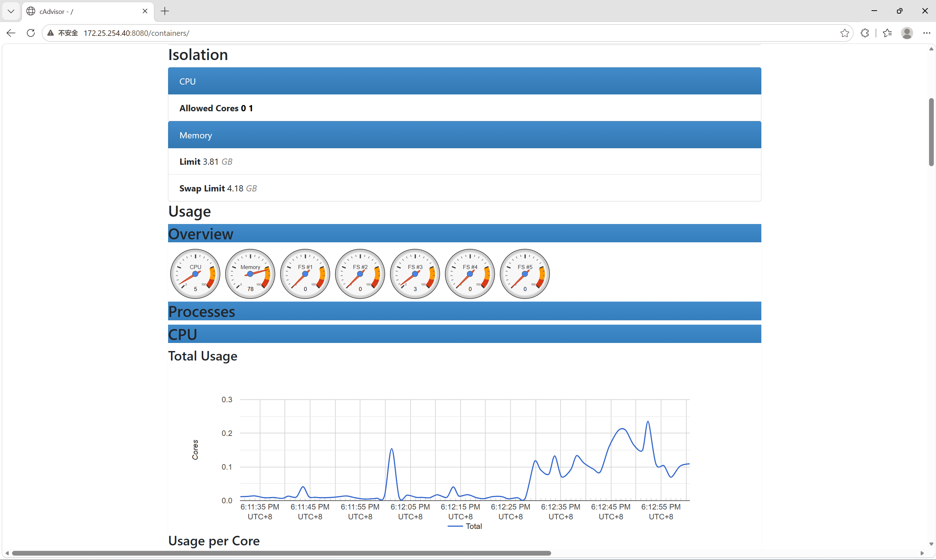Viewport: 936px width, 560px height.
Task: Click the scroll down arrow
Action: [932, 544]
